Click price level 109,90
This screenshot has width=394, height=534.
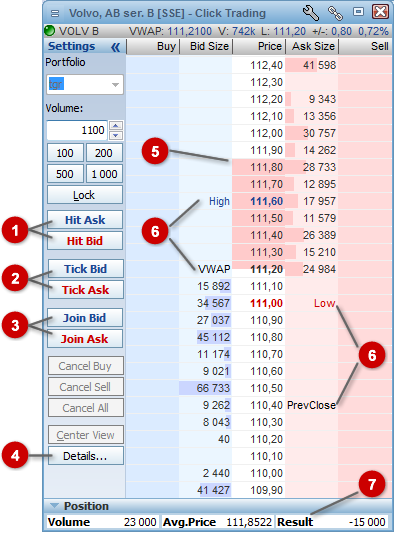pyautogui.click(x=267, y=491)
